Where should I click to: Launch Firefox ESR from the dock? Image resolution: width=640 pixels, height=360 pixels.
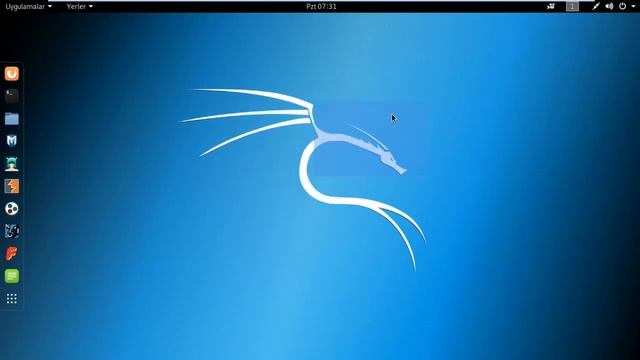coord(12,74)
